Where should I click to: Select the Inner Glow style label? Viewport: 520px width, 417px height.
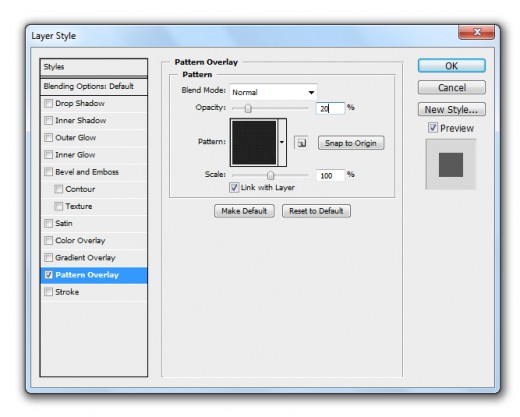click(75, 155)
